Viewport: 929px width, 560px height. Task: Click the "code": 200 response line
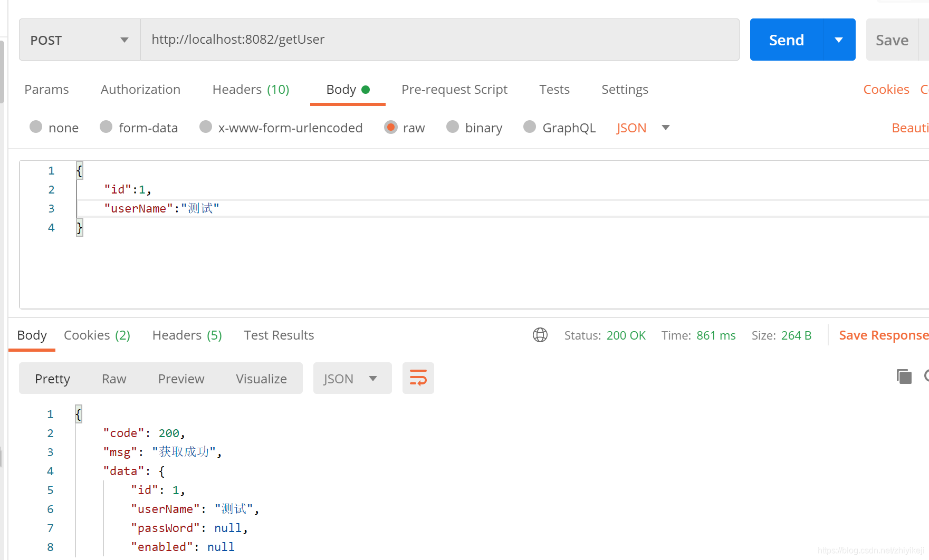pyautogui.click(x=144, y=433)
